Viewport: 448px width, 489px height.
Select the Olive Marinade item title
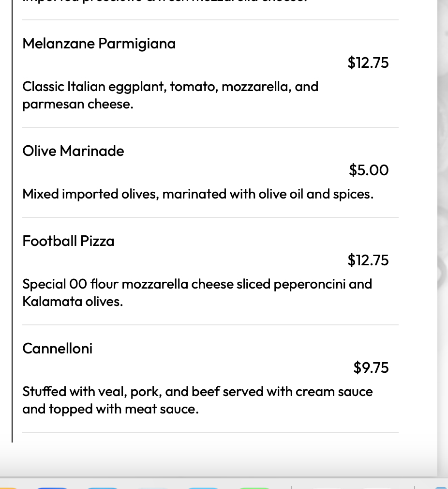[73, 151]
